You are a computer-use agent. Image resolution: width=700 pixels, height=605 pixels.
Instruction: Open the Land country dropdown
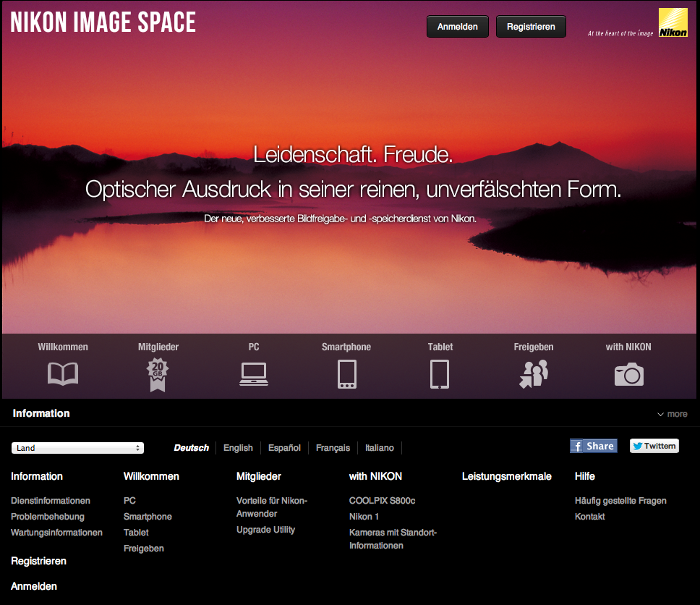point(77,448)
